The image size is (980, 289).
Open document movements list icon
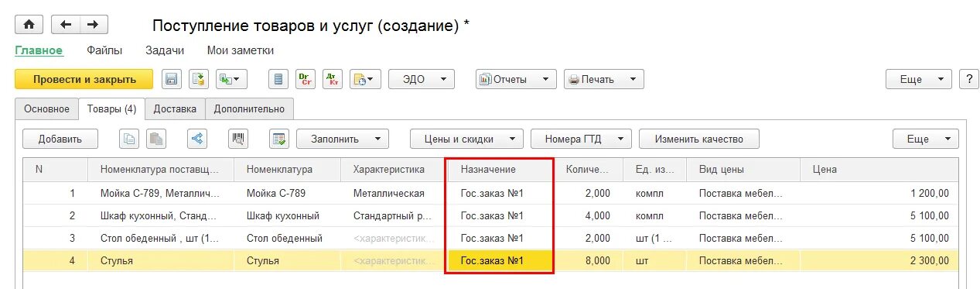tap(279, 79)
